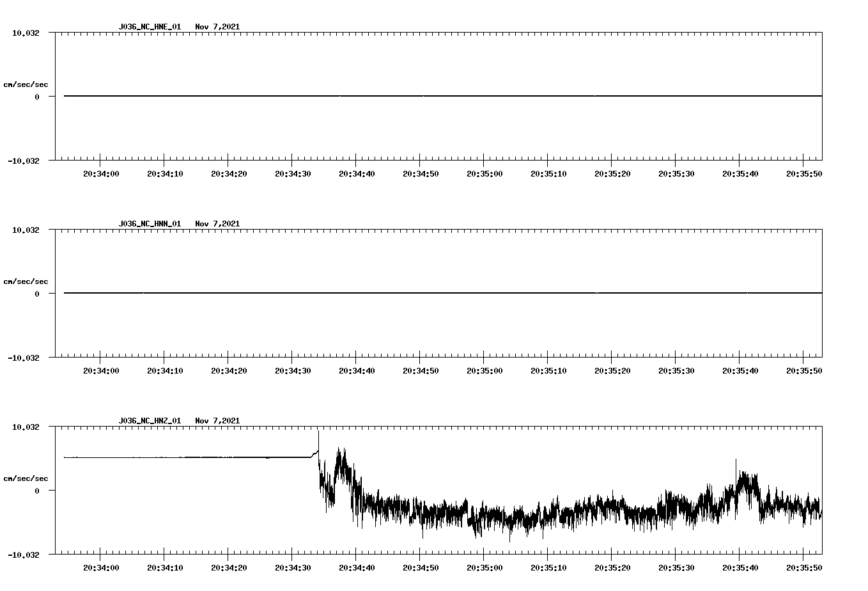Select the -10.032 lower limit on HNZ plot
Screen dimensions: 868x591
[24, 555]
